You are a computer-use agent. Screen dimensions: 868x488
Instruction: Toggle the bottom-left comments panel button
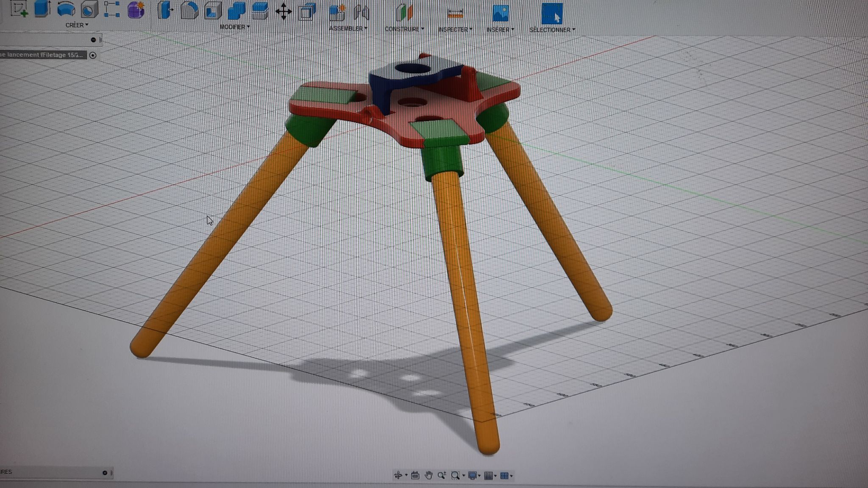pos(105,473)
